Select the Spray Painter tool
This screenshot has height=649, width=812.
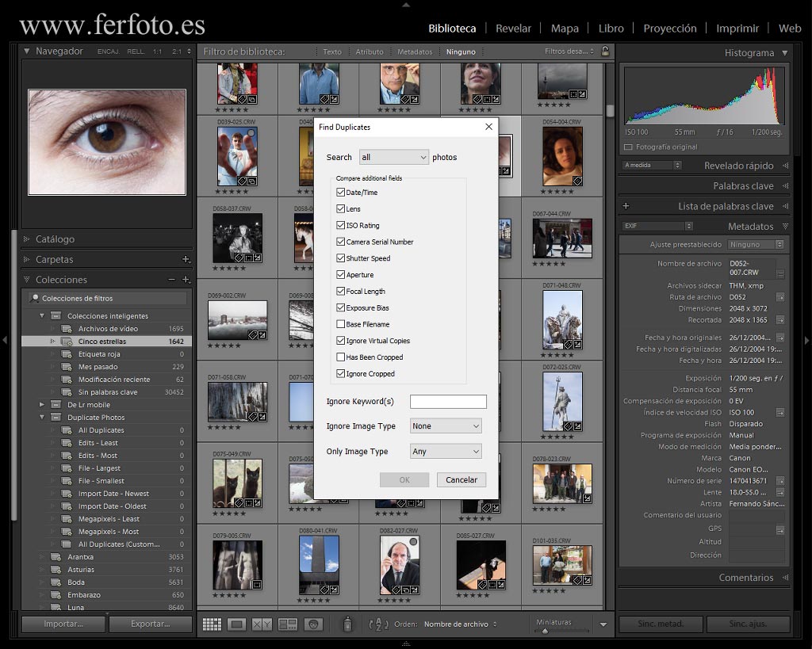347,624
